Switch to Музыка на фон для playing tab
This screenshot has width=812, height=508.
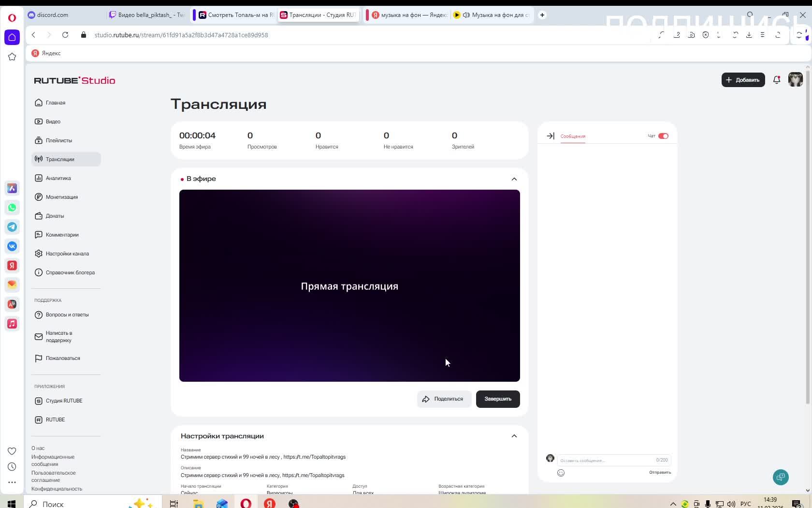pyautogui.click(x=492, y=15)
